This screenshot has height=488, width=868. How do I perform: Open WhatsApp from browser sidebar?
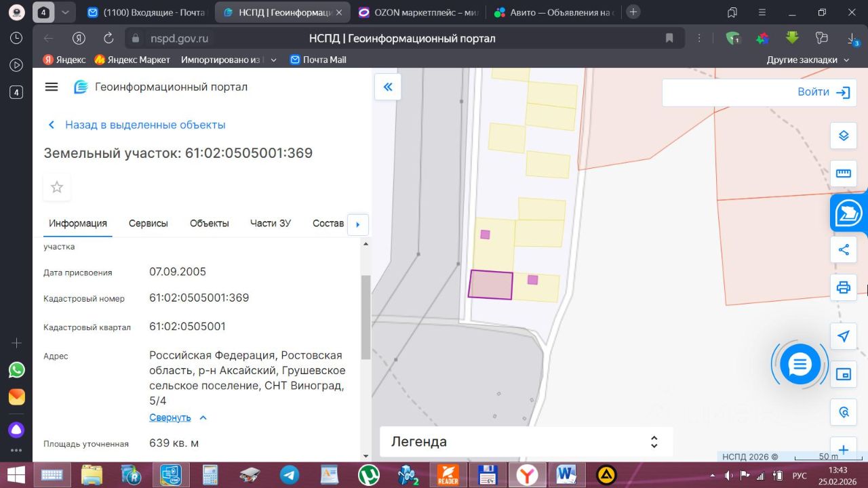(16, 370)
